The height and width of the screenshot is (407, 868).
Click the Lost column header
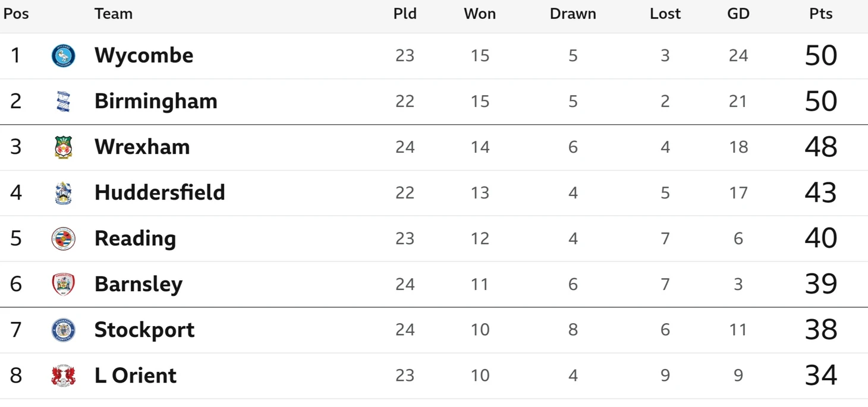click(665, 14)
